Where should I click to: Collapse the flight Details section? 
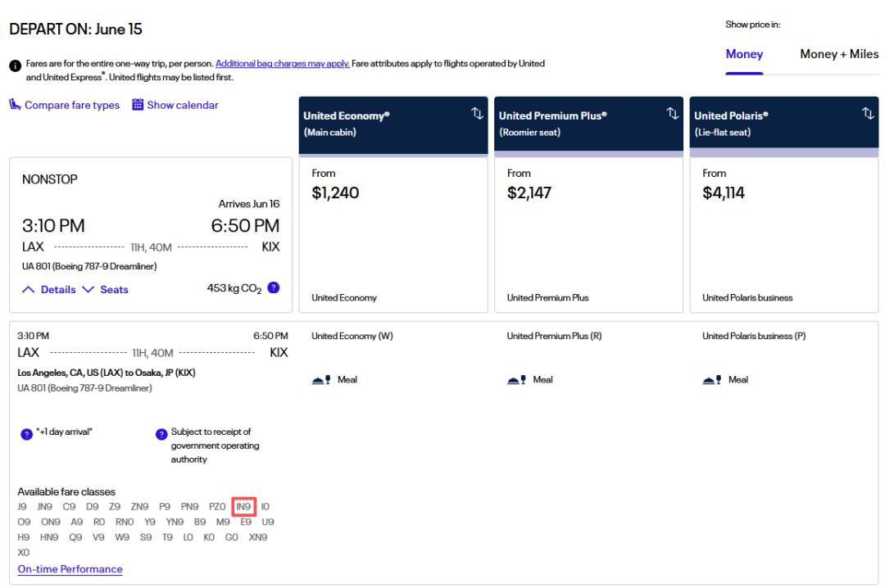(x=49, y=289)
